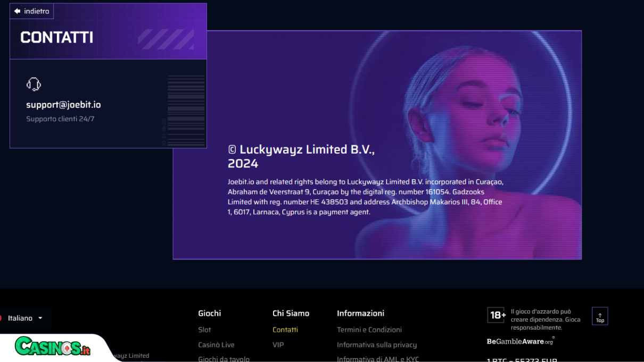This screenshot has height=362, width=644.
Task: Click the Casinos.it logo
Action: point(53,346)
